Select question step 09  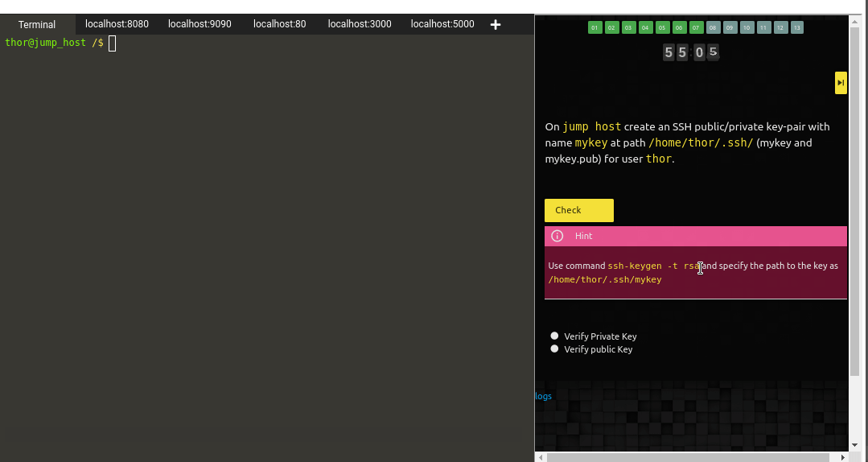tap(730, 27)
